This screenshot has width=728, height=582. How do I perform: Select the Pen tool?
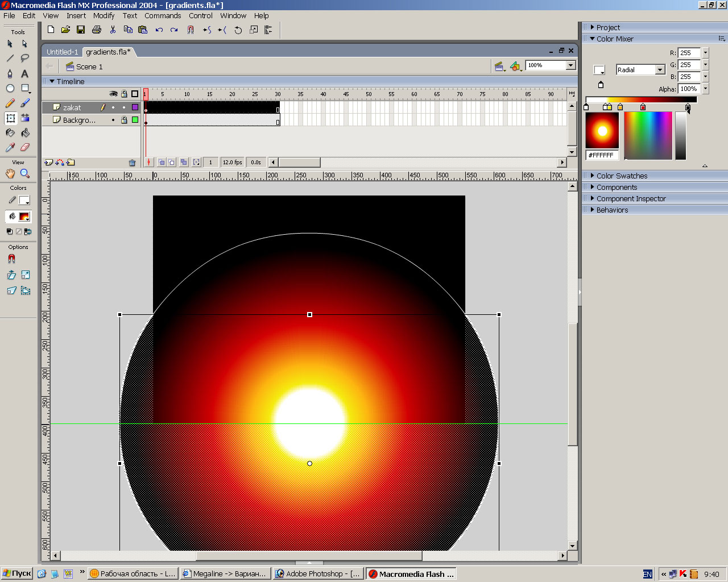point(10,73)
